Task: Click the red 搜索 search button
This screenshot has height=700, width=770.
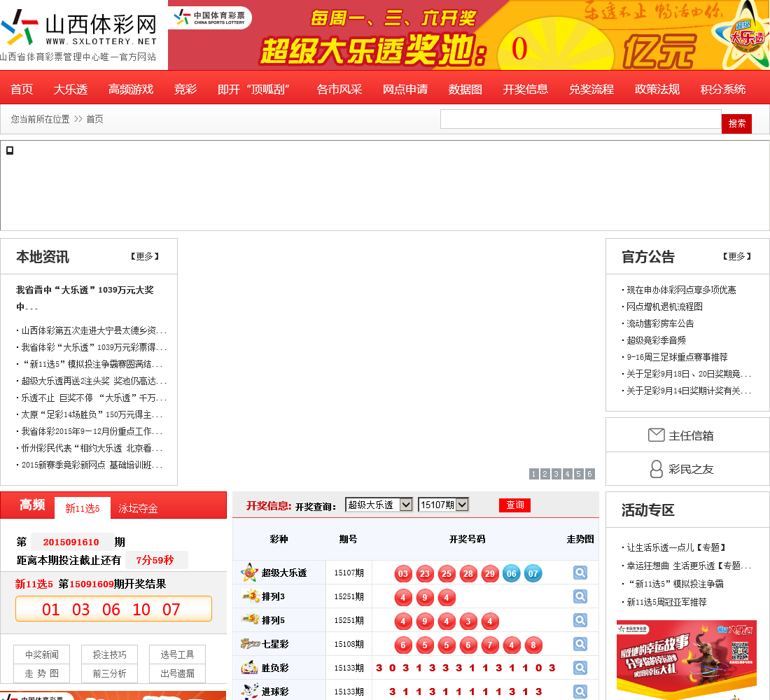Action: tap(736, 122)
